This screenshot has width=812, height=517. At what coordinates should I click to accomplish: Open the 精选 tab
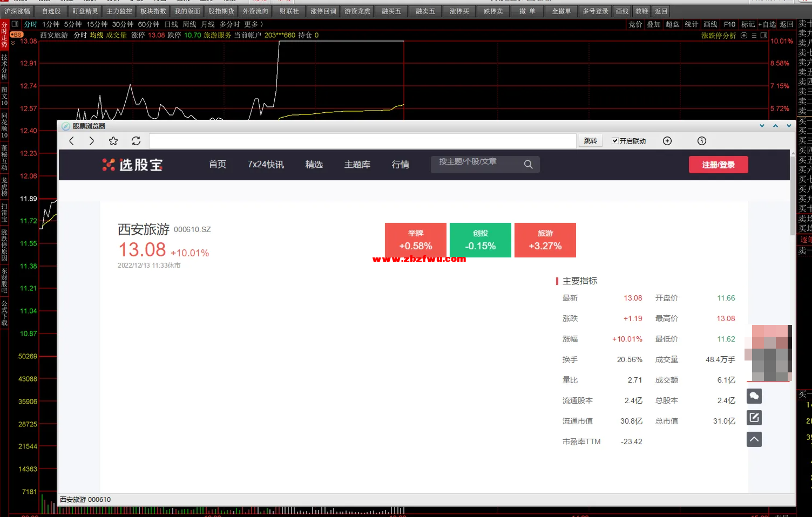point(314,165)
